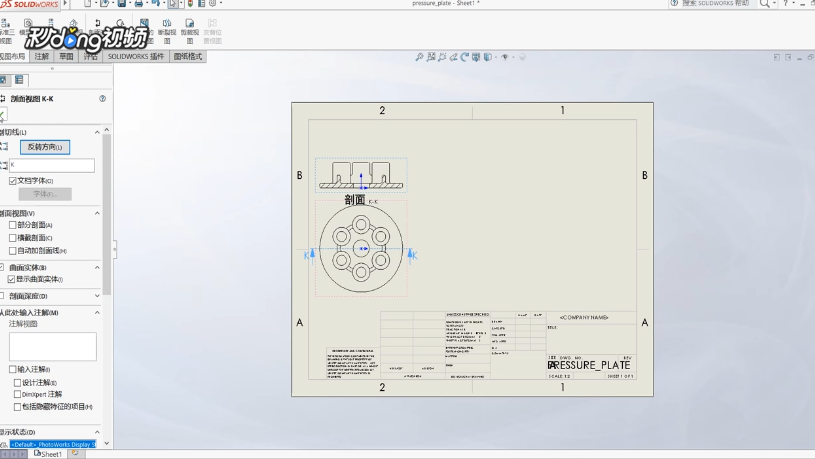
Task: Click the 搜索 SOLIDWORKS 帮助 search field
Action: point(717,3)
